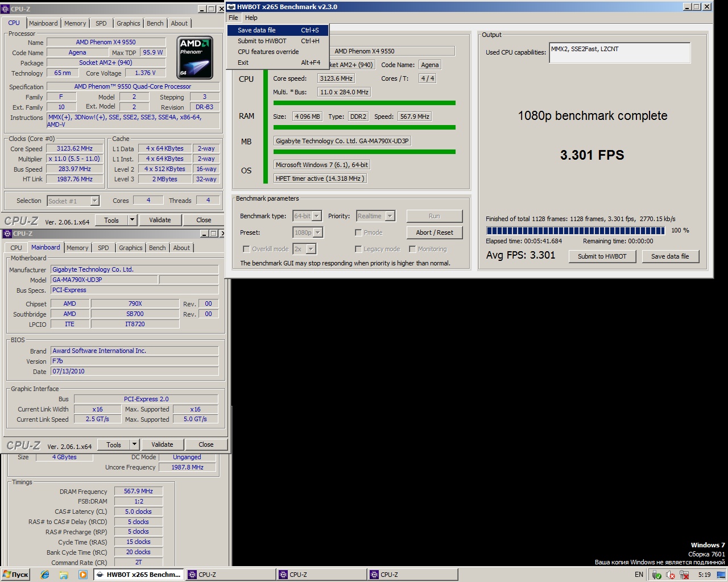Click the HWBOT x265 Benchmark title bar icon
728x582 pixels.
231,7
